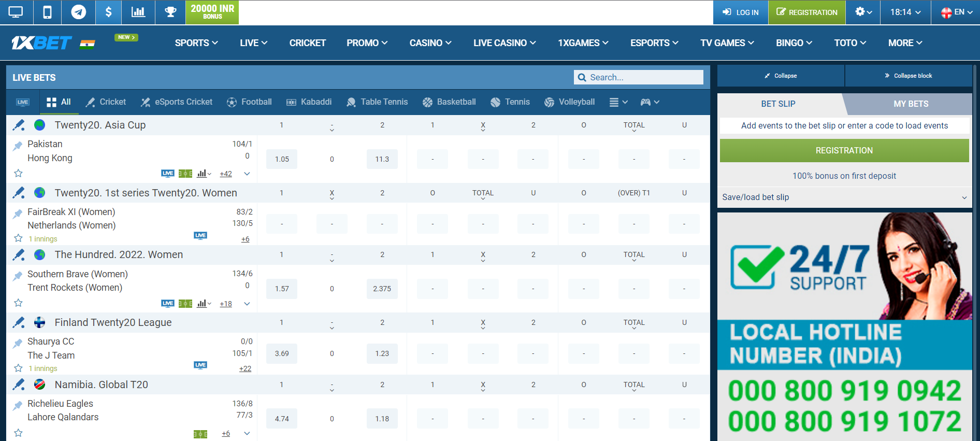Open stats chart icon for Southern Brave match

(204, 304)
